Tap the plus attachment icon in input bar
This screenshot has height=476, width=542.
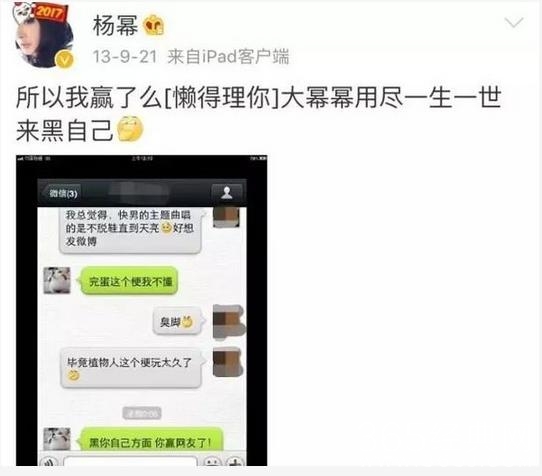click(x=235, y=461)
